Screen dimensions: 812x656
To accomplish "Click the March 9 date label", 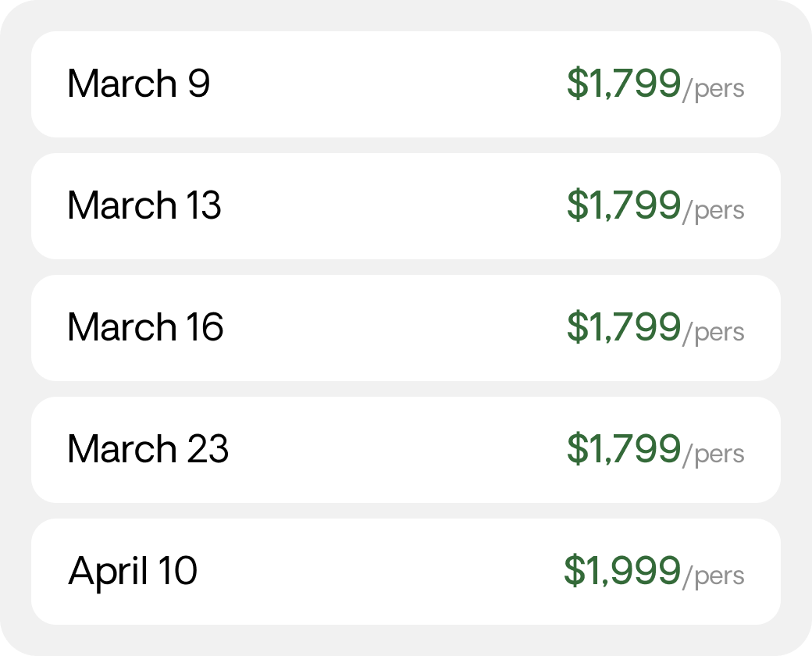I will click(139, 84).
